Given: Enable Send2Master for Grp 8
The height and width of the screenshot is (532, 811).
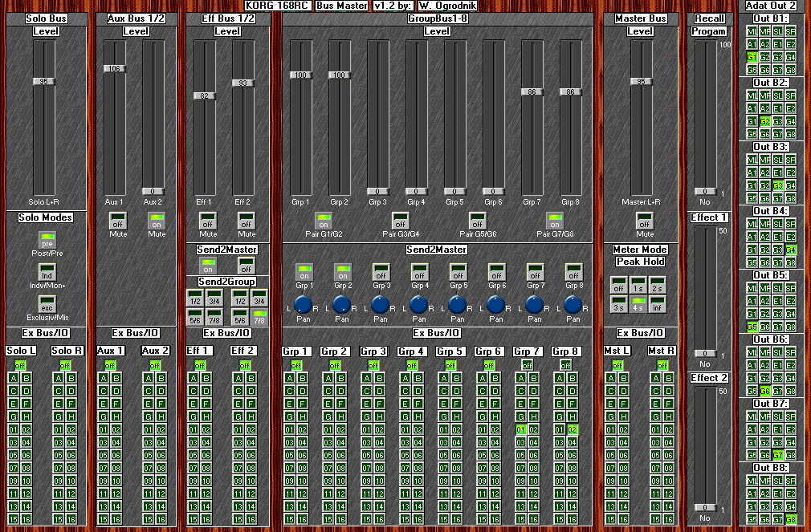Looking at the screenshot, I should click(x=573, y=272).
